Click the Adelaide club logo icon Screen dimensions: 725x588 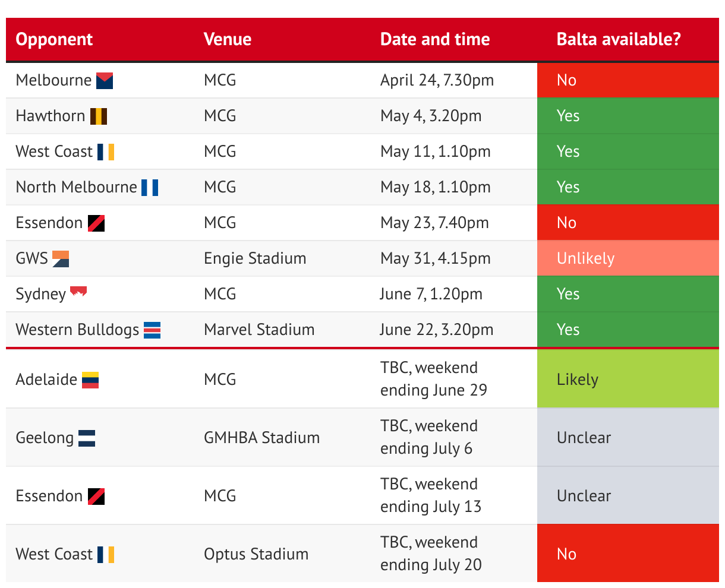(x=90, y=380)
